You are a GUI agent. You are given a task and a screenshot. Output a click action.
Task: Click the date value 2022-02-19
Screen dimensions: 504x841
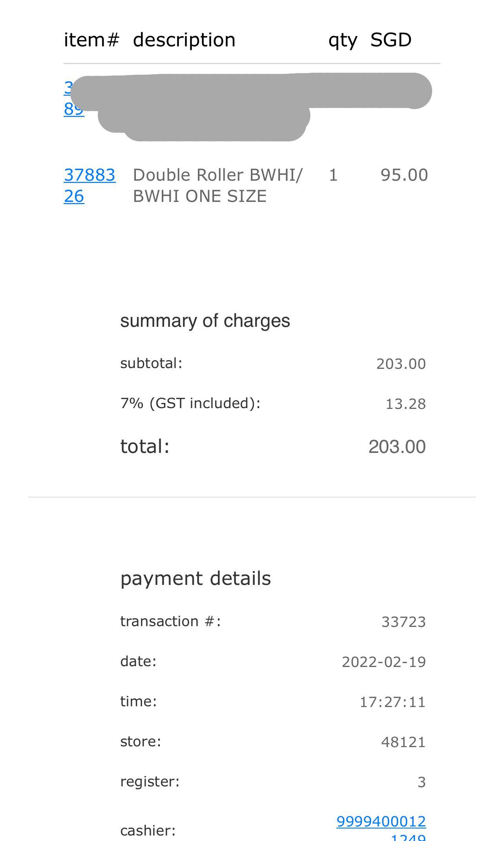tap(383, 662)
